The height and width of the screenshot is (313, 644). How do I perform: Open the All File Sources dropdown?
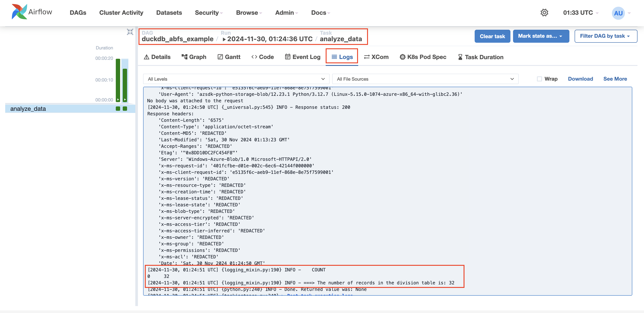point(425,79)
